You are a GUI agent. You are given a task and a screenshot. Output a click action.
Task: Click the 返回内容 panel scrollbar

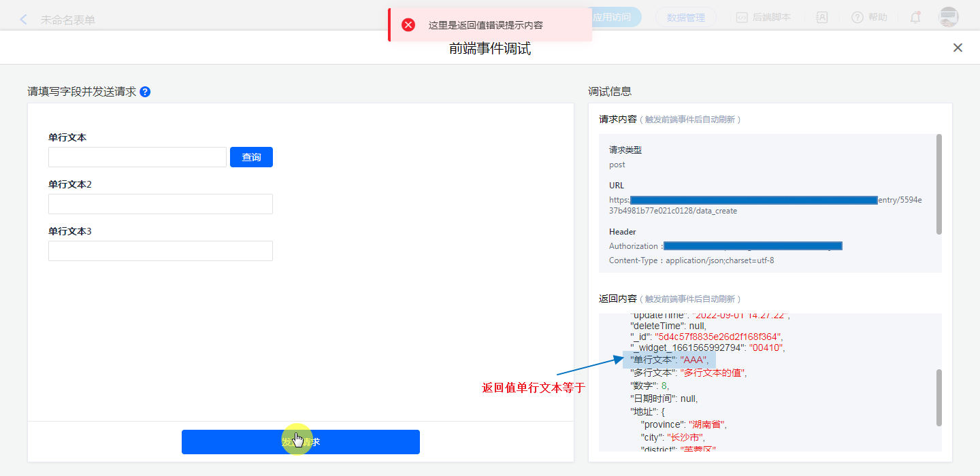point(939,398)
